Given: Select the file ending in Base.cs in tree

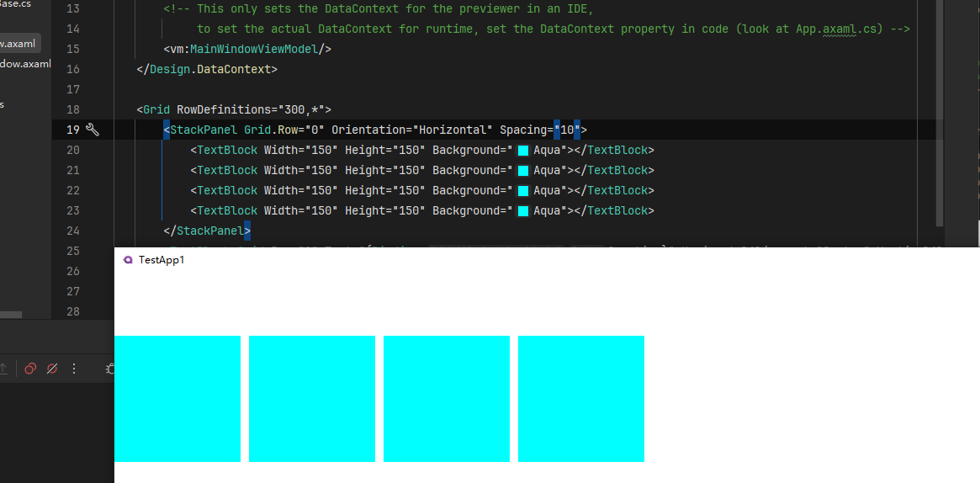Looking at the screenshot, I should pos(15,4).
